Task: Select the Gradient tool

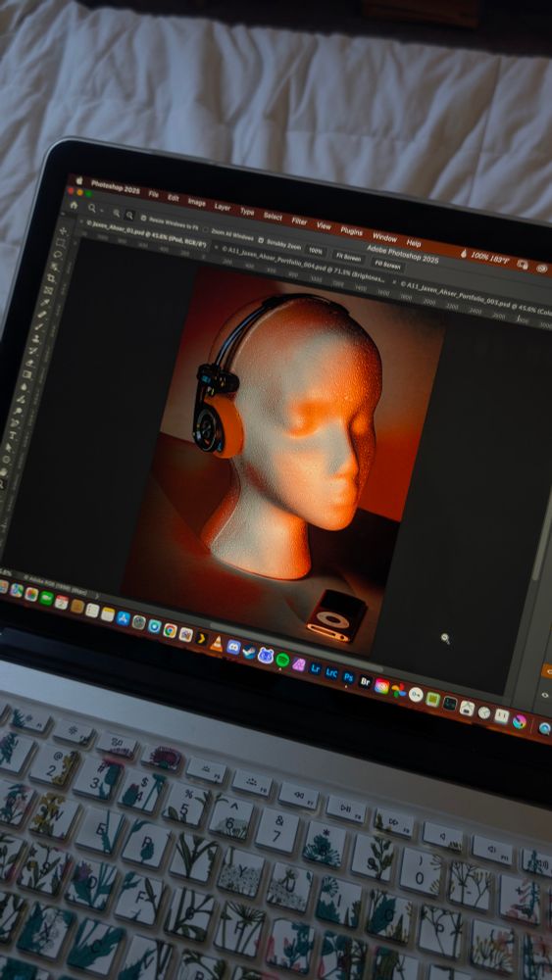Action: pos(26,375)
